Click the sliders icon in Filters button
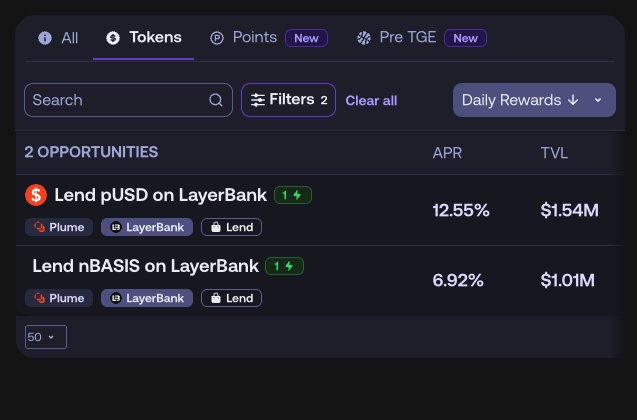This screenshot has width=637, height=420. (258, 100)
